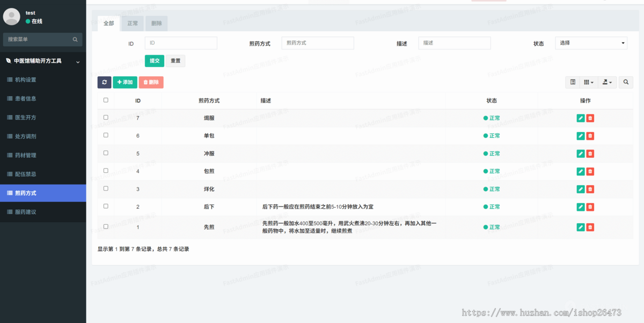Click the 状态 column header
Viewport: 644px width, 323px height.
click(492, 100)
